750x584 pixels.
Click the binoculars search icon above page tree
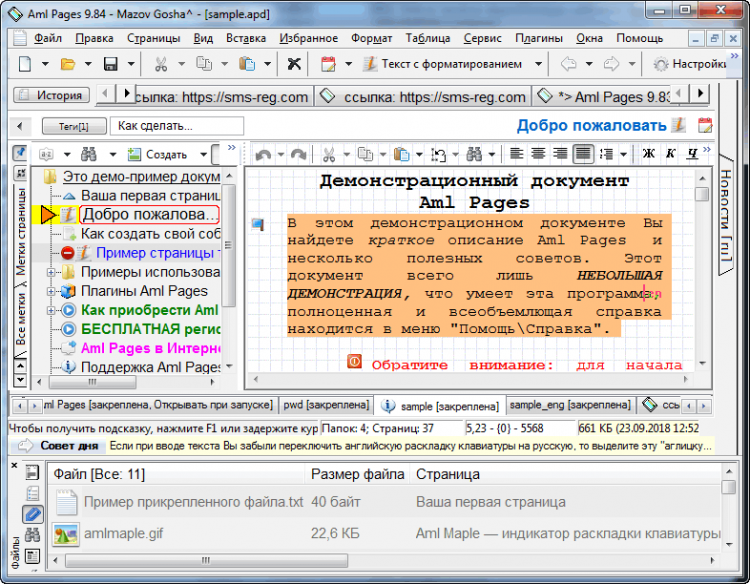tap(88, 155)
